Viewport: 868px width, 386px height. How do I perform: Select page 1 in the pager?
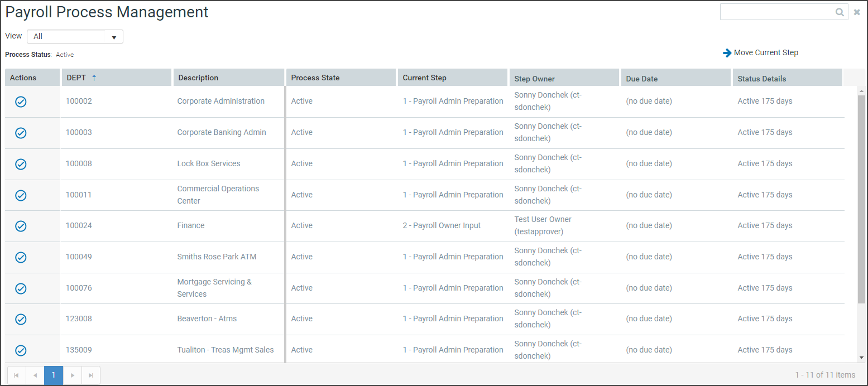(x=54, y=375)
